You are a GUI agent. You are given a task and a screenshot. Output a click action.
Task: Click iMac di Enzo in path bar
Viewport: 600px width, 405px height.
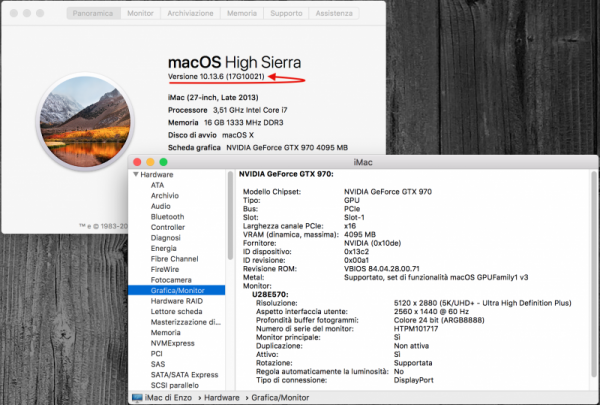pos(168,398)
